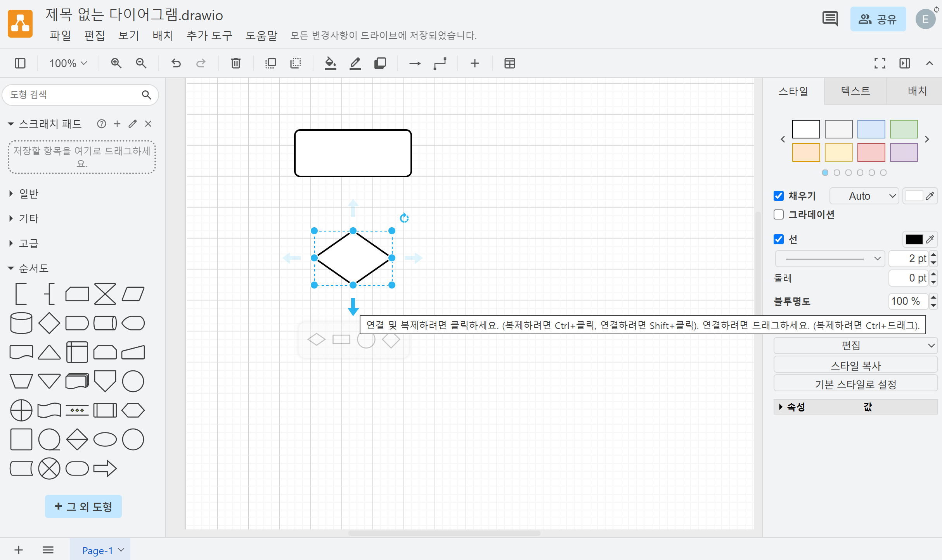Screen dimensions: 942x560
Task: Add a new page with plus button
Action: [19, 550]
